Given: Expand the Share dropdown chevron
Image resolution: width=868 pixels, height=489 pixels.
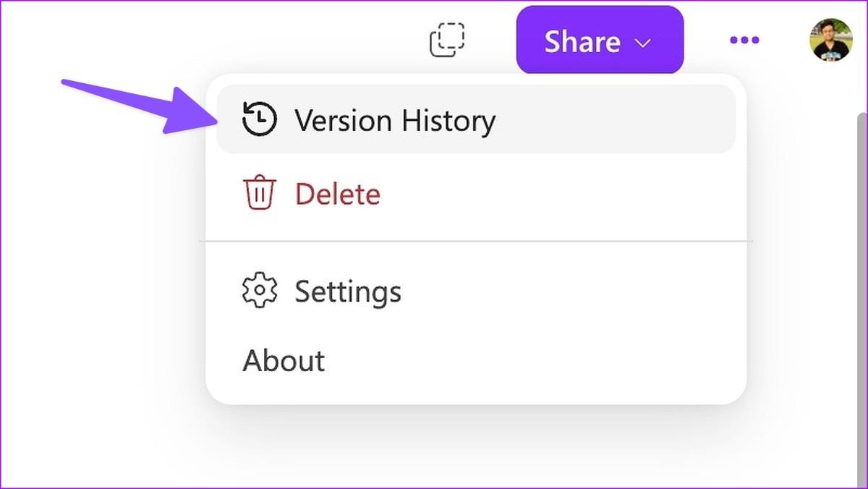Looking at the screenshot, I should coord(642,43).
